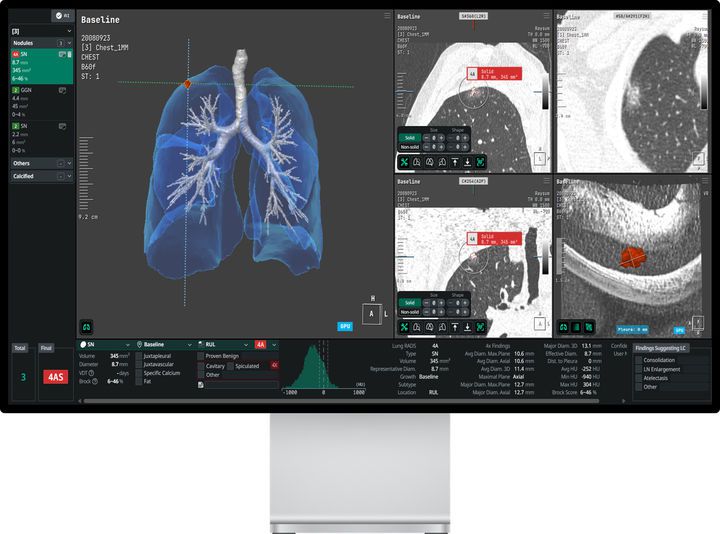Screen dimensions: 720x534
Task: Open the 3D Baseline view hamburger menu
Action: 384,17
